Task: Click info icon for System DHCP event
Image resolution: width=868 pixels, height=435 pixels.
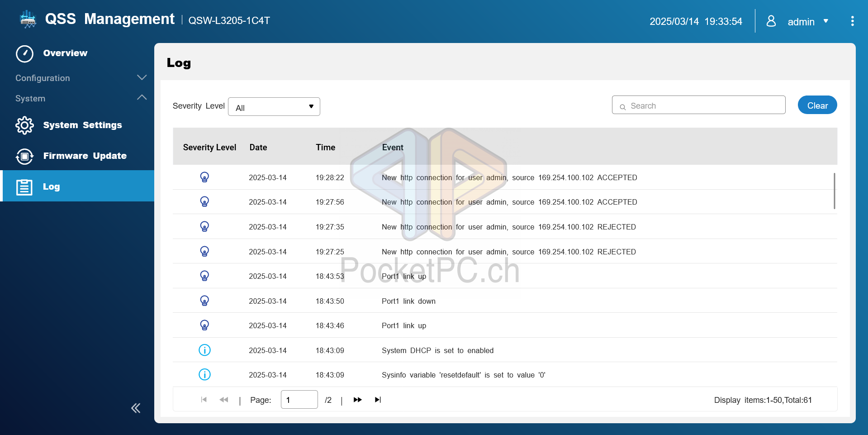Action: pos(204,350)
